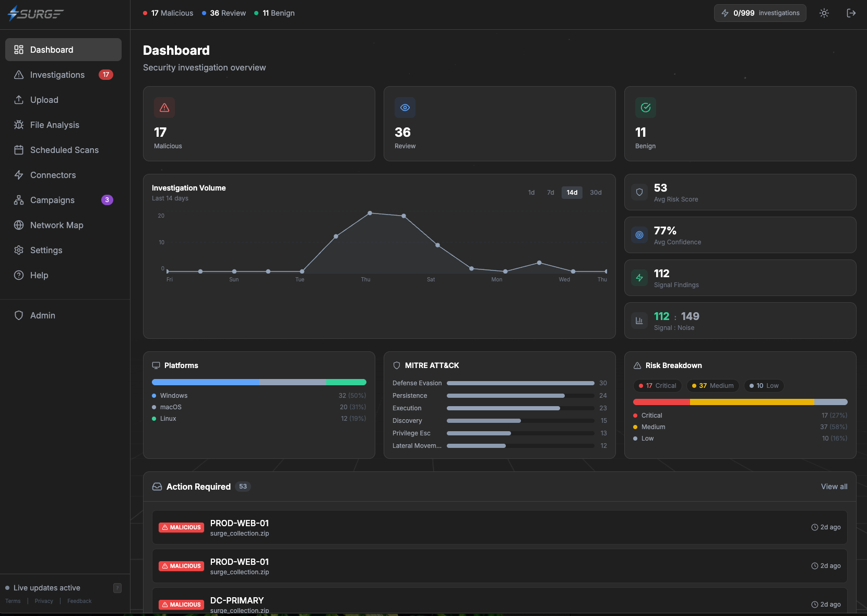Viewport: 867px width, 616px height.
Task: Open the Help section
Action: point(39,275)
